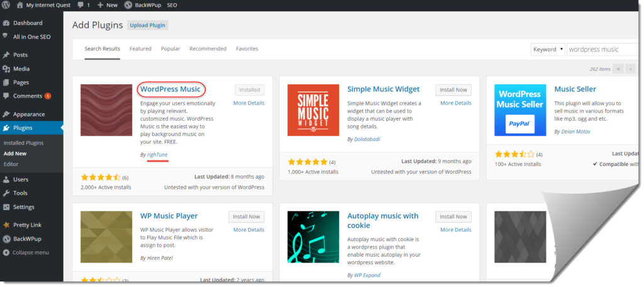Switch to the Popular tab
The height and width of the screenshot is (287, 644).
[170, 48]
